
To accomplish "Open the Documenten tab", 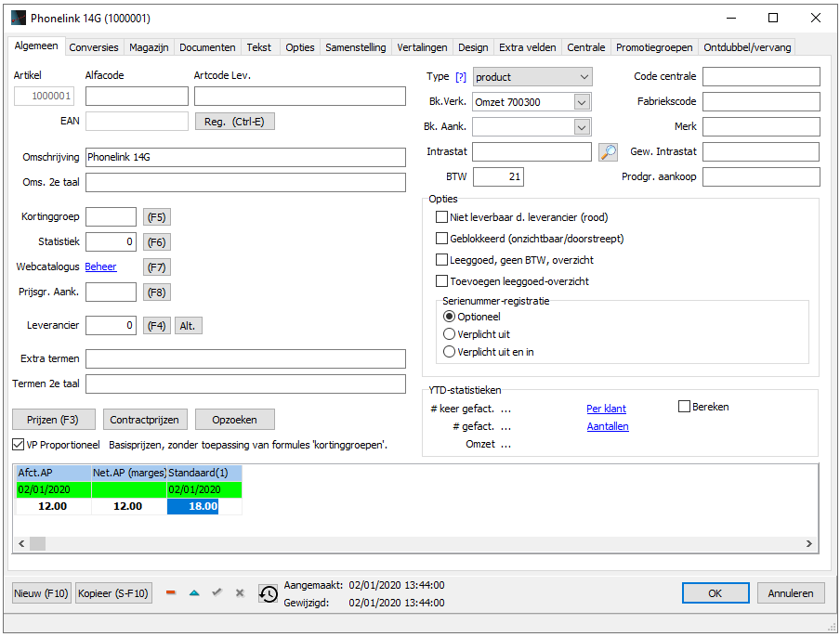I will coord(207,47).
